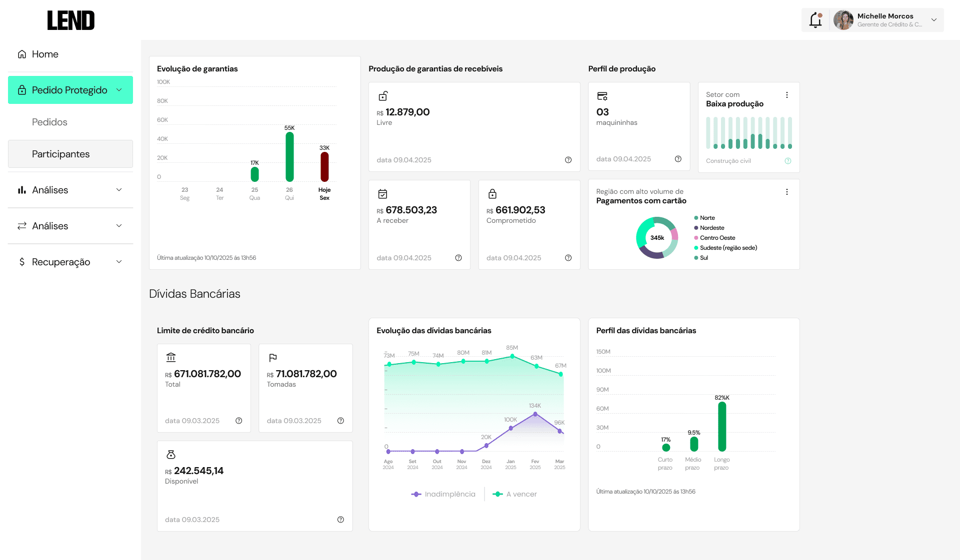Image resolution: width=960 pixels, height=560 pixels.
Task: Click the Pedido Protegido lock icon
Action: point(22,90)
